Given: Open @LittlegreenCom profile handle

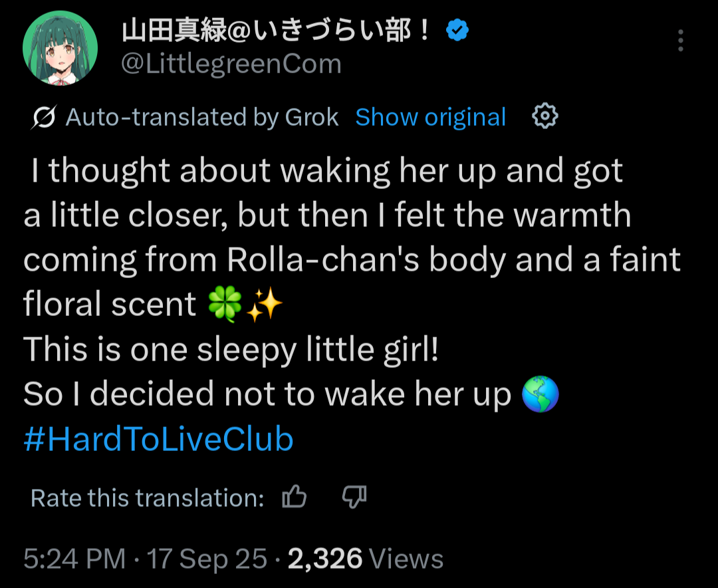Looking at the screenshot, I should pyautogui.click(x=231, y=64).
